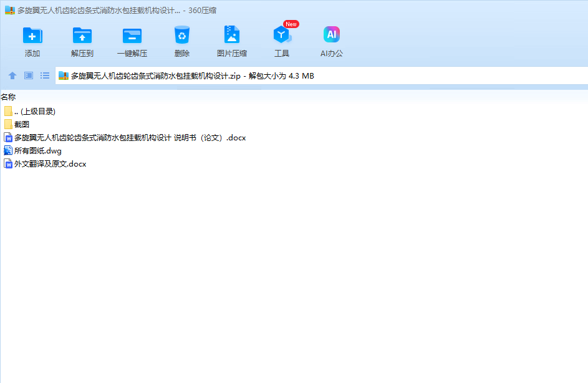Screen dimensions: 588x383
Task: Switch to the list view mode icon
Action: [45, 75]
